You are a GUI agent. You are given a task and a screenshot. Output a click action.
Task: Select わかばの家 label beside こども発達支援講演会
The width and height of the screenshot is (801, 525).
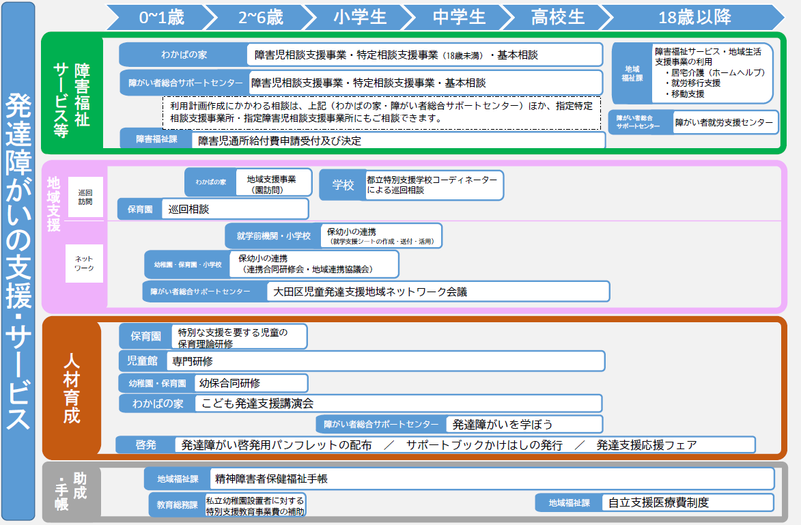[x=157, y=403]
